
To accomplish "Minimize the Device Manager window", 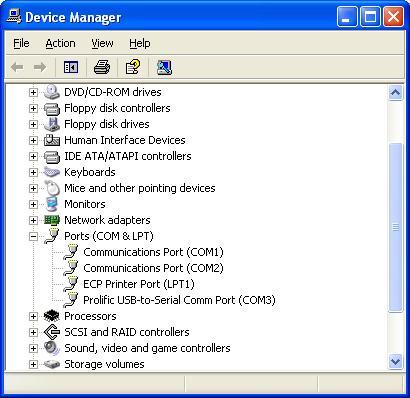I will click(x=347, y=17).
